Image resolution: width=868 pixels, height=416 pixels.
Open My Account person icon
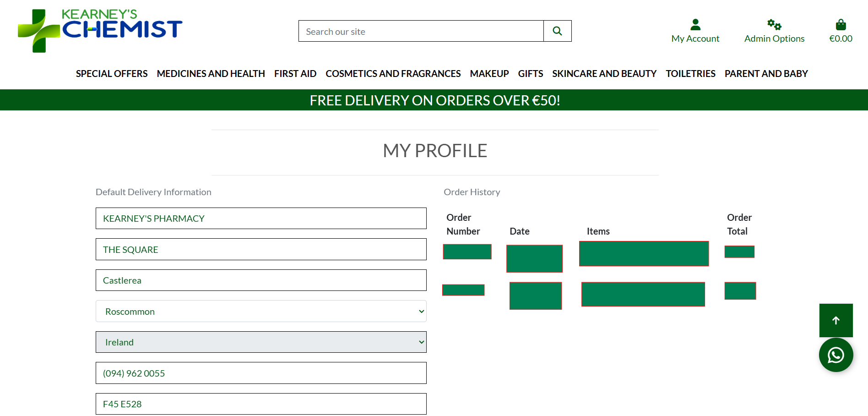695,25
